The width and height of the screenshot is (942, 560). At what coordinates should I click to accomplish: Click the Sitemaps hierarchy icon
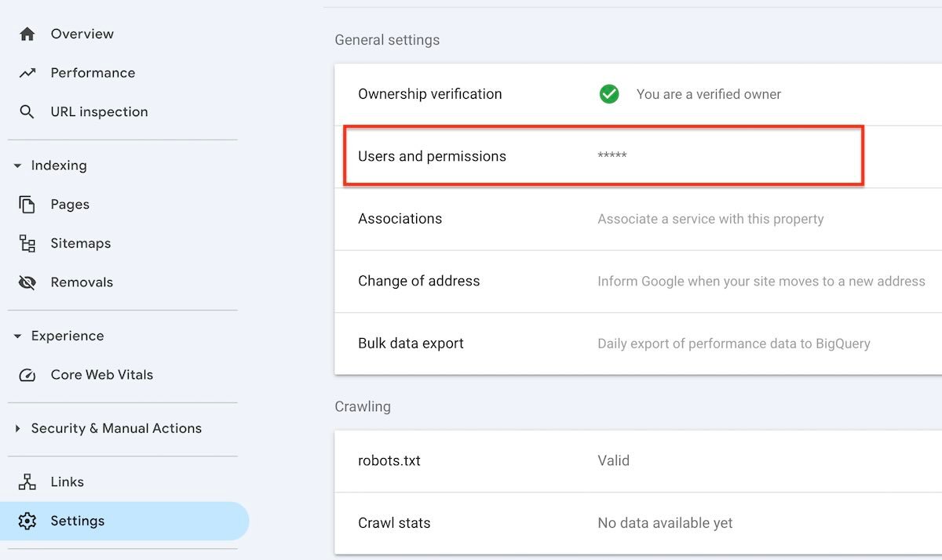[27, 244]
